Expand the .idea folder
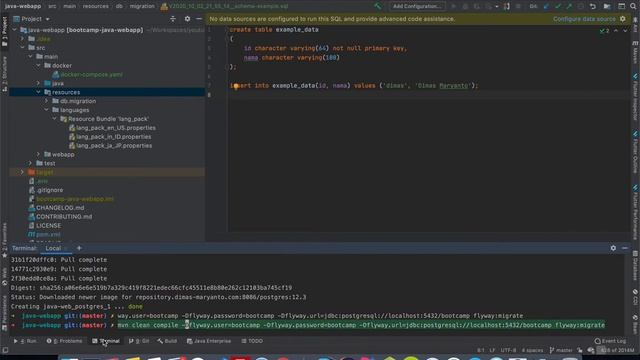 click(22, 39)
